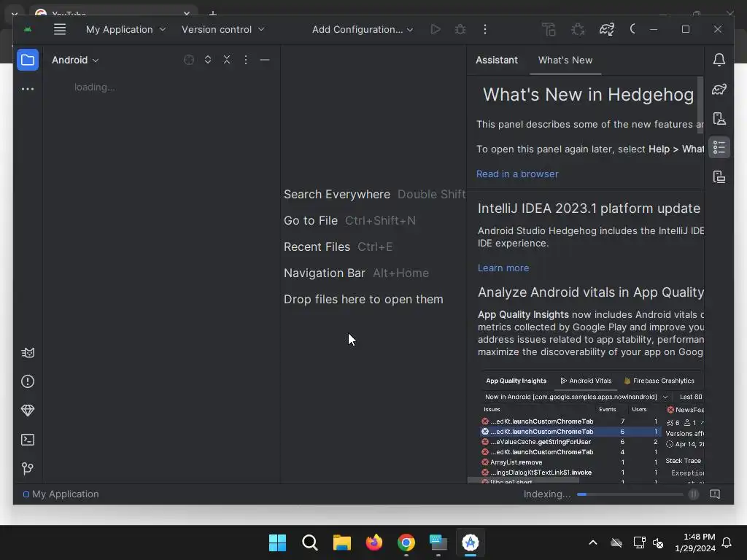This screenshot has width=747, height=560.
Task: Switch to What's New tab
Action: tap(565, 60)
